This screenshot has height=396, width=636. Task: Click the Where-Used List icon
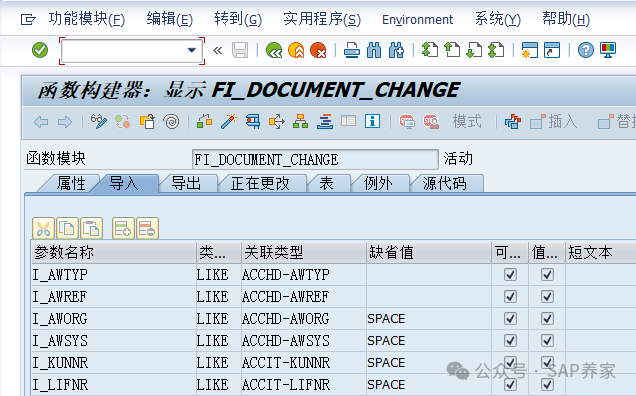coord(277,121)
